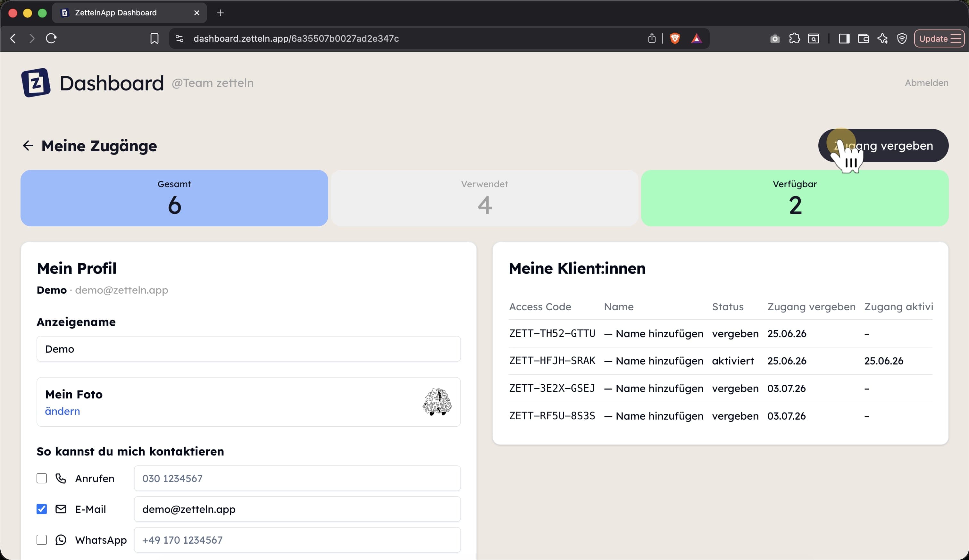969x560 pixels.
Task: Open site settings icon in address bar
Action: [180, 38]
